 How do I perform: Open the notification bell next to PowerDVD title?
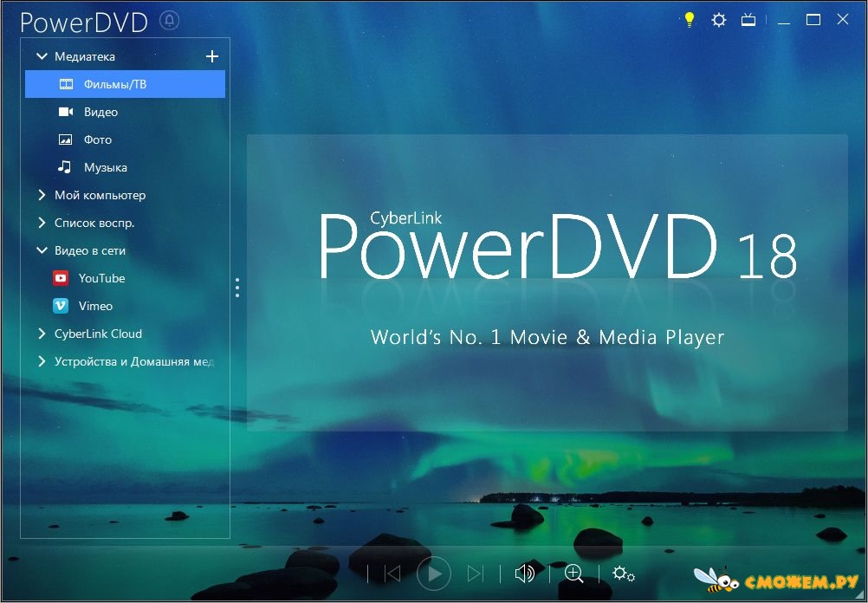click(x=169, y=21)
